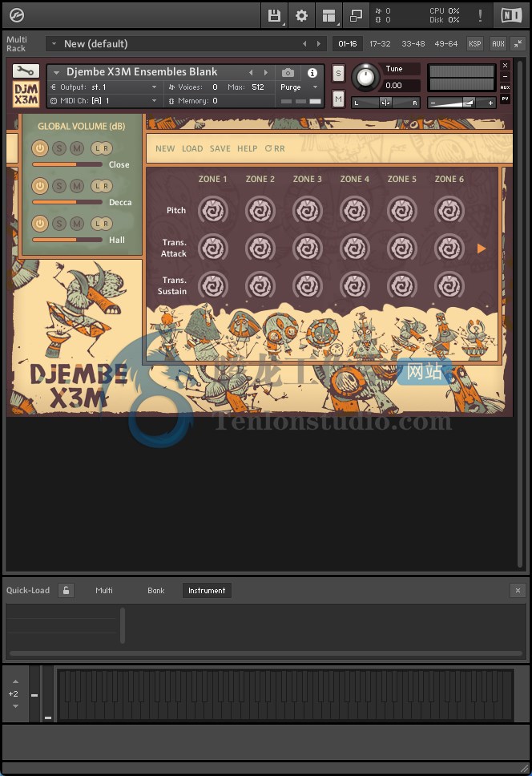Expand the instrument name dropdown arrow
Viewport: 532px width, 776px height.
click(56, 73)
